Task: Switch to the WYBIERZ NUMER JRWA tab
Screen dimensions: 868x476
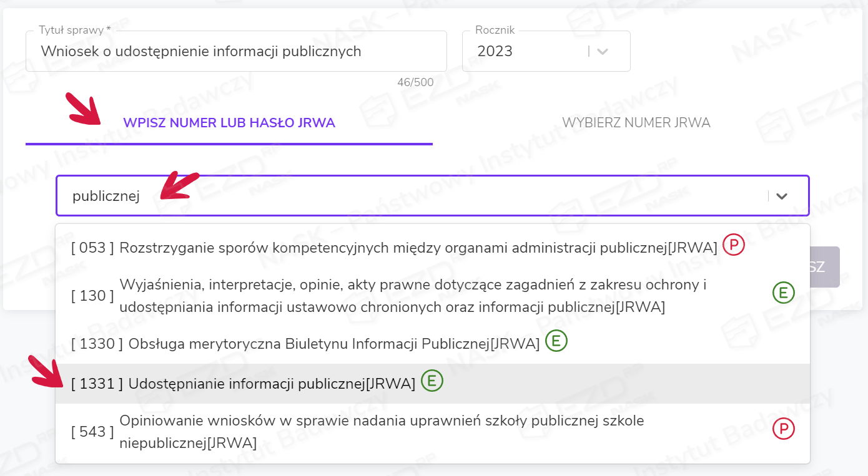Action: [x=636, y=123]
